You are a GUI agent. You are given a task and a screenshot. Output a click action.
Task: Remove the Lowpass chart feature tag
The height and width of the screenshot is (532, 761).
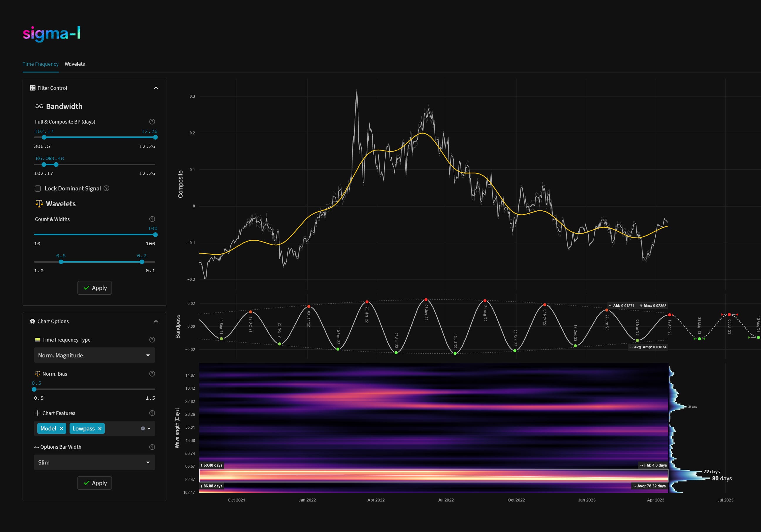[100, 429]
